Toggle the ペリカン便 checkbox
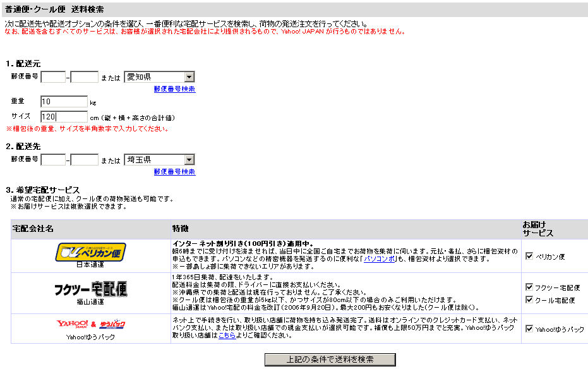The width and height of the screenshot is (588, 369). (x=529, y=257)
